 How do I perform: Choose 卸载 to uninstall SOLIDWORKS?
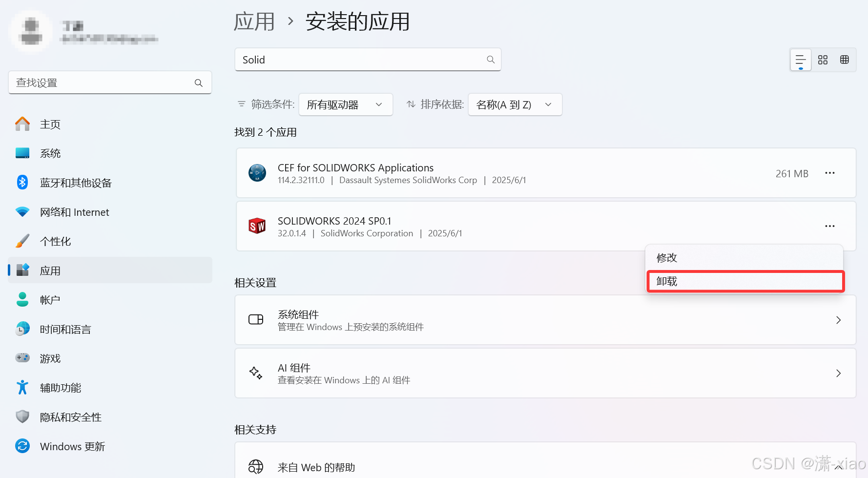point(745,281)
